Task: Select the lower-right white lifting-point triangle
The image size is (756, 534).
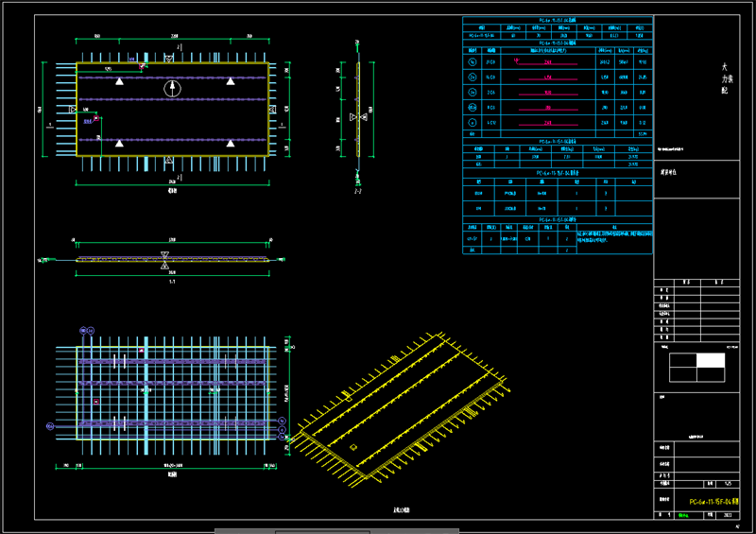Action: [x=231, y=144]
